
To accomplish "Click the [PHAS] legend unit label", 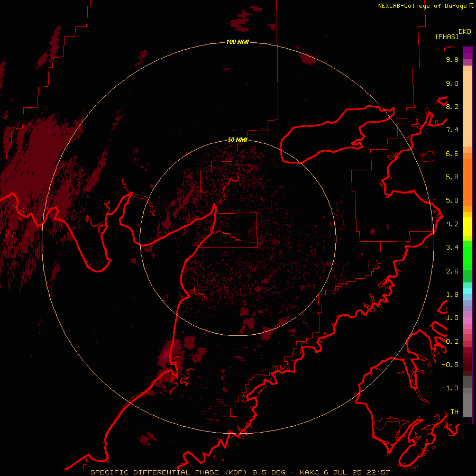I will [x=447, y=37].
